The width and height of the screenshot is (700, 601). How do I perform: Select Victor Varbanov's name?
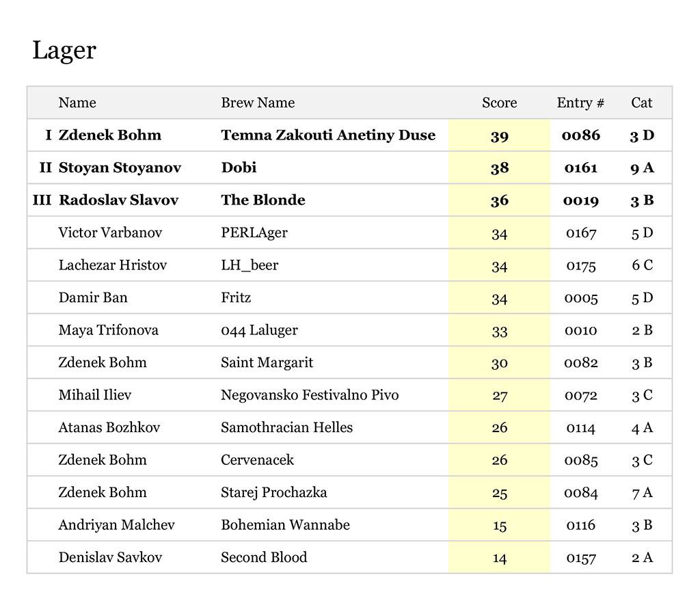[x=110, y=232]
